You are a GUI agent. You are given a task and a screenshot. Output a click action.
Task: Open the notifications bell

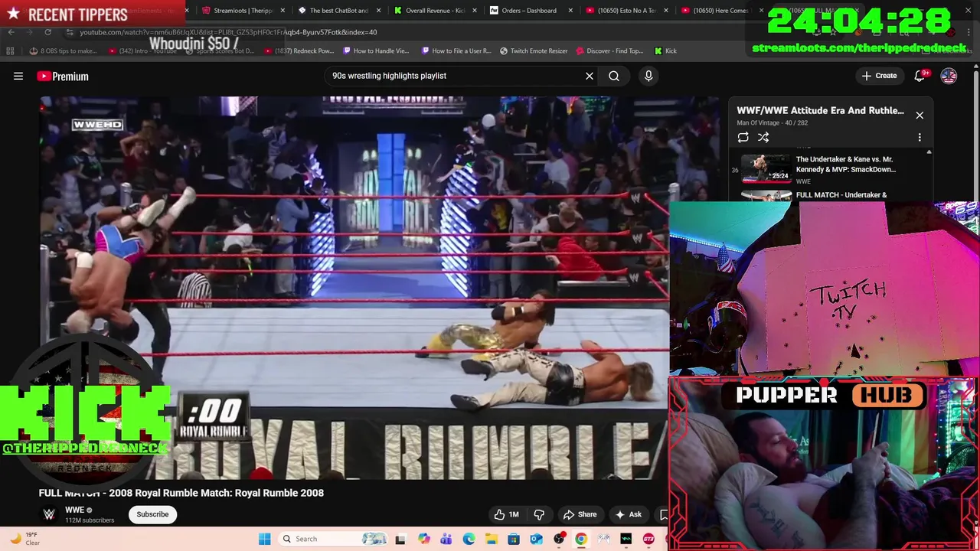[x=920, y=76]
